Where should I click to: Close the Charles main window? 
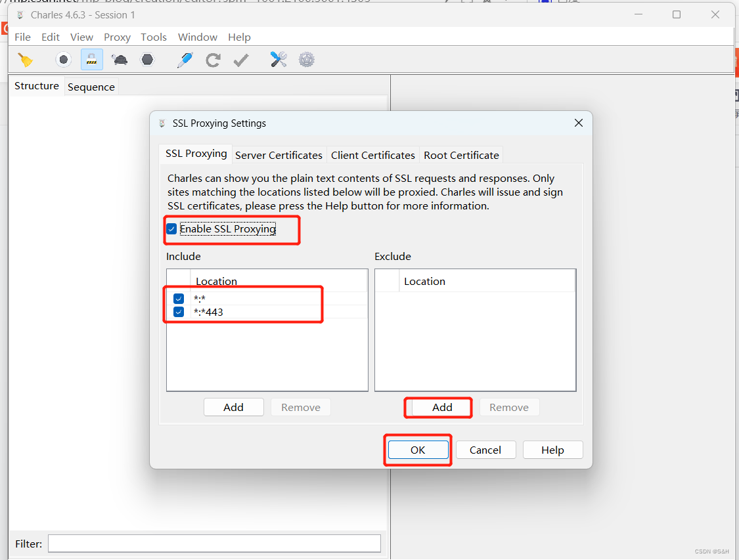pyautogui.click(x=715, y=14)
